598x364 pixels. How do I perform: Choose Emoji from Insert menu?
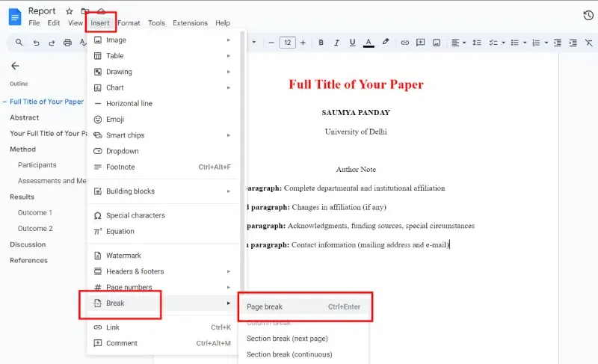(x=162, y=120)
